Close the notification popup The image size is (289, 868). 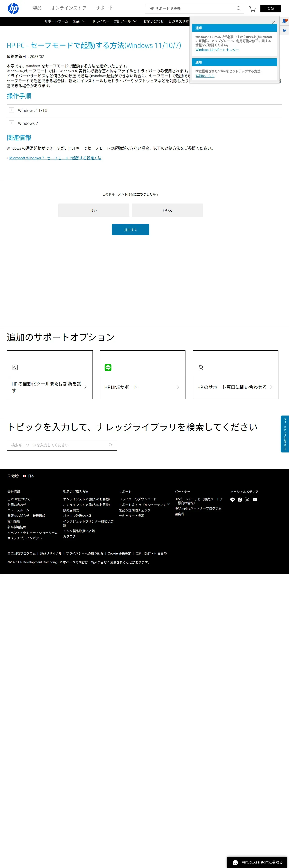click(x=273, y=22)
